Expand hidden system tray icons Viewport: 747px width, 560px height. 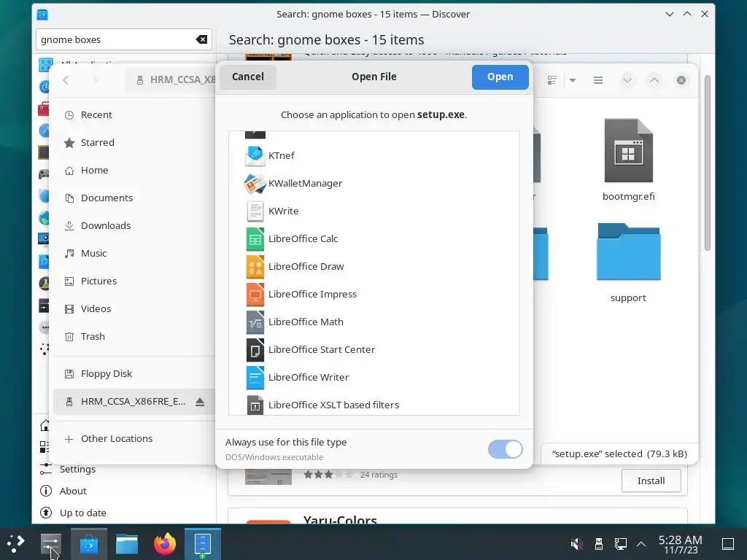pos(641,544)
